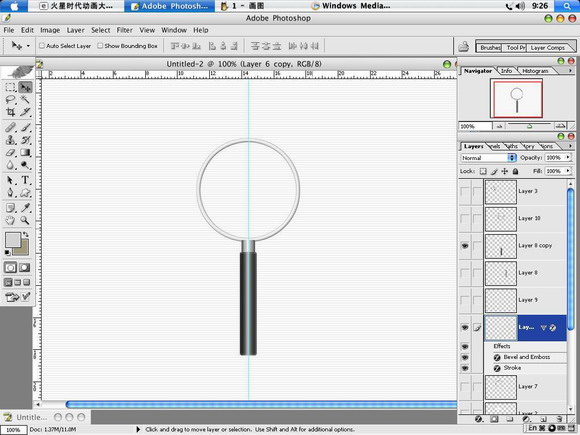Open the File menu
Screen dimensions: 580x435
[x=9, y=30]
